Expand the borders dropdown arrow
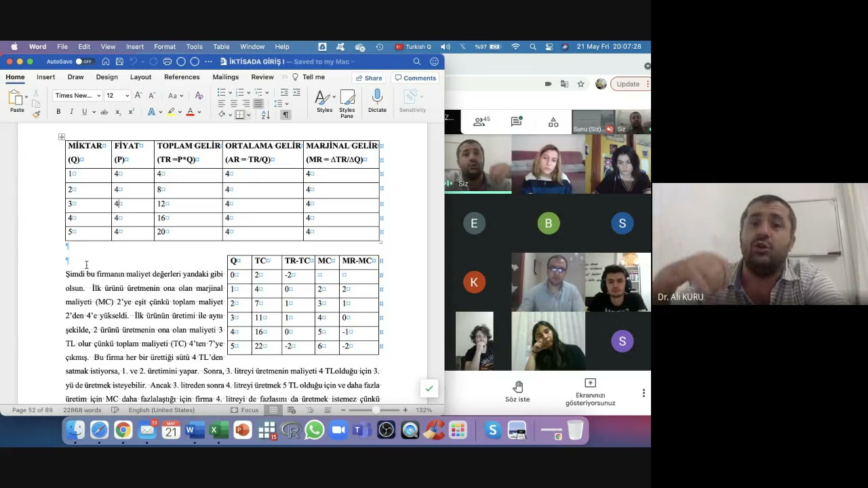Screen dimensions: 868x488 coord(248,115)
